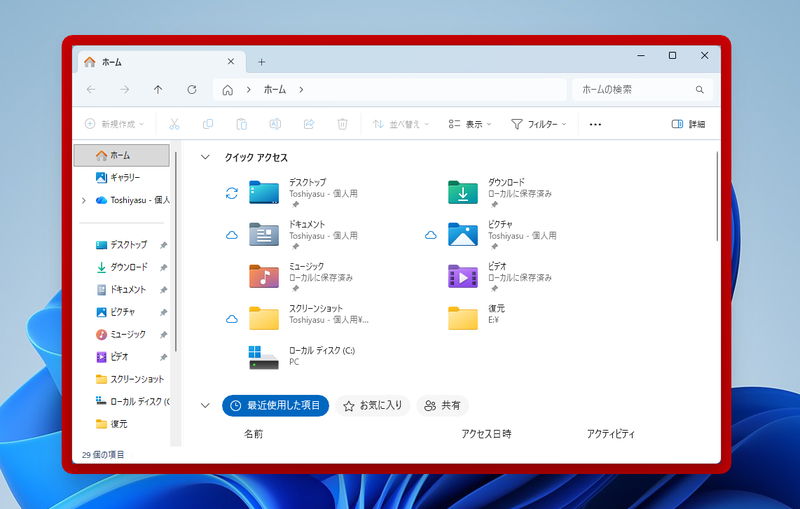Image resolution: width=800 pixels, height=509 pixels.
Task: Click the Delete trash can icon
Action: coord(342,124)
